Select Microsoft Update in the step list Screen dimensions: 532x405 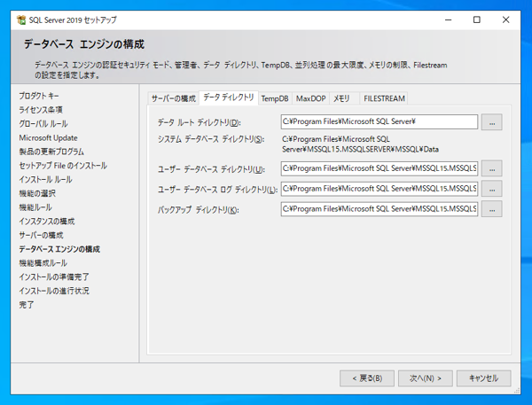pyautogui.click(x=48, y=137)
